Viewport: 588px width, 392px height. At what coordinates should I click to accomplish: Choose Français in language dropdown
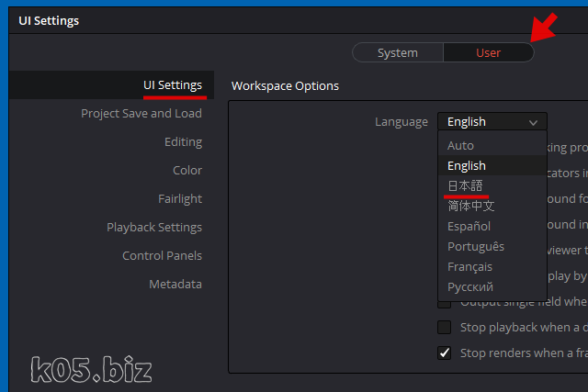coord(469,267)
